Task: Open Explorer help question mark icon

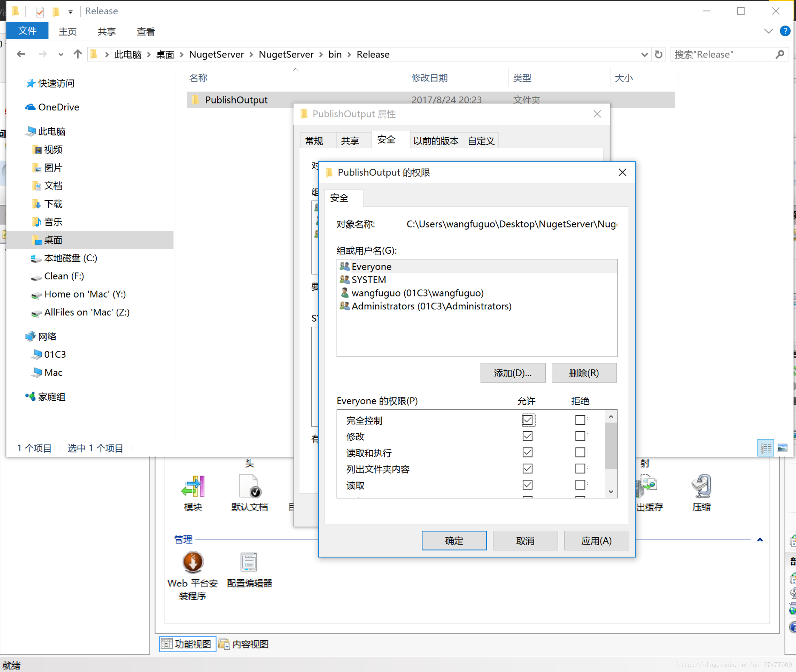Action: pyautogui.click(x=785, y=31)
